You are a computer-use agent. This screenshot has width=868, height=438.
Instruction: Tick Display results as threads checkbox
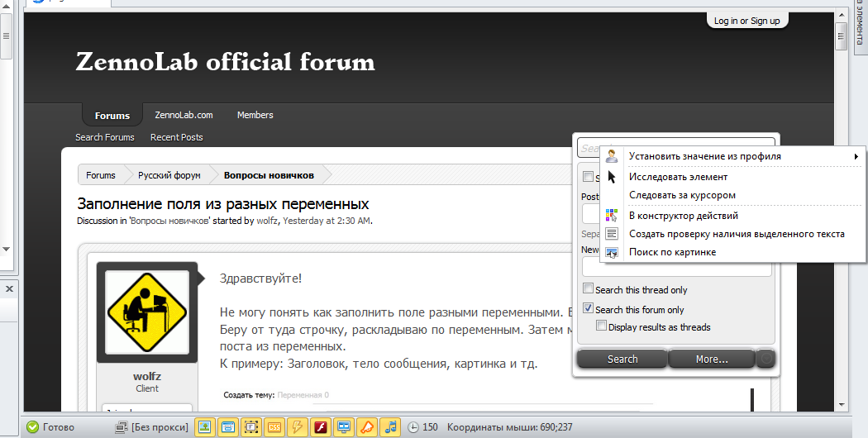click(601, 326)
